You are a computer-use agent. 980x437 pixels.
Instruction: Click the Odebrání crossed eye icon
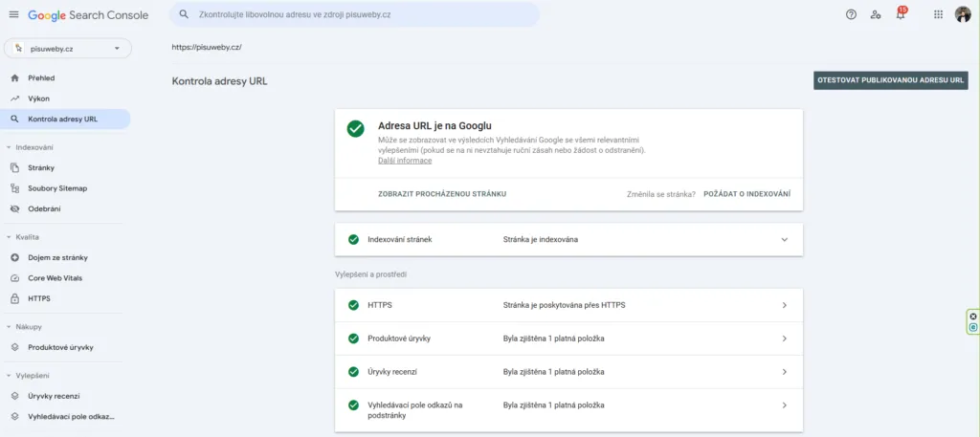15,209
